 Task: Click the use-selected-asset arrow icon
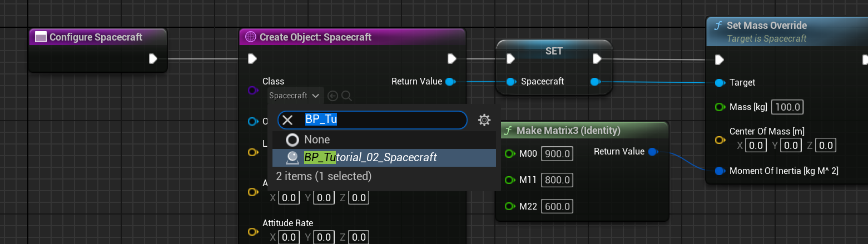point(333,96)
